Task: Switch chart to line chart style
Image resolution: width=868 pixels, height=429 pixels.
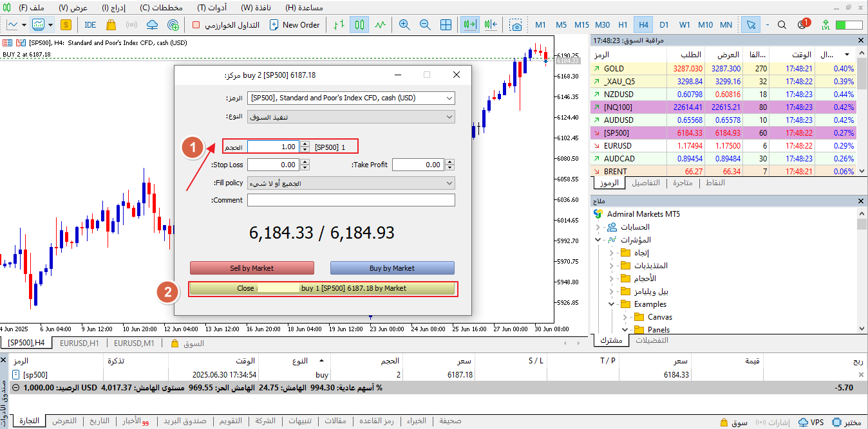Action: (x=380, y=24)
